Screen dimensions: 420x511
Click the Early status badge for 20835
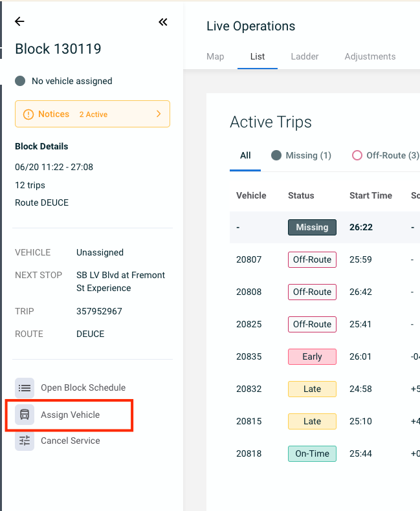312,356
